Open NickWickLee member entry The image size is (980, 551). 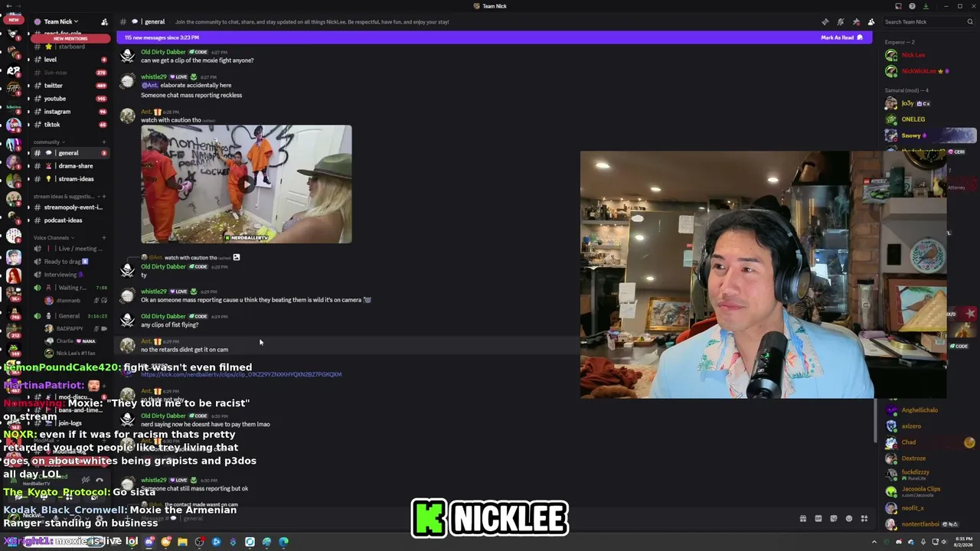(929, 71)
